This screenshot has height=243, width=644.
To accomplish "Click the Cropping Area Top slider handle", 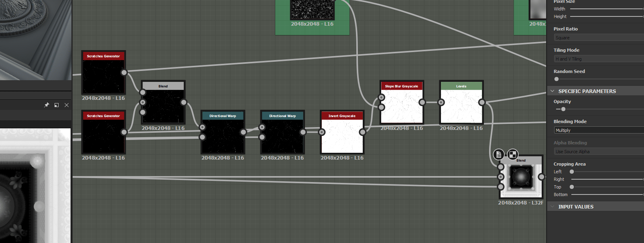I will 572,187.
